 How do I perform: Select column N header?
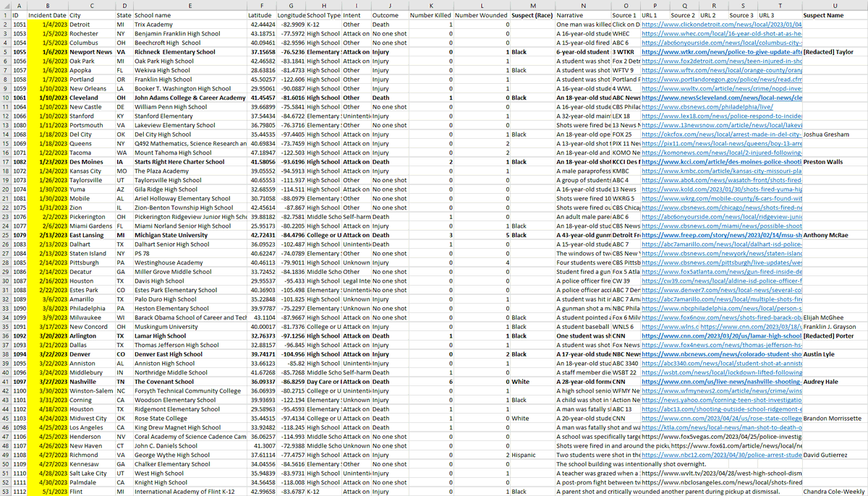[x=584, y=5]
